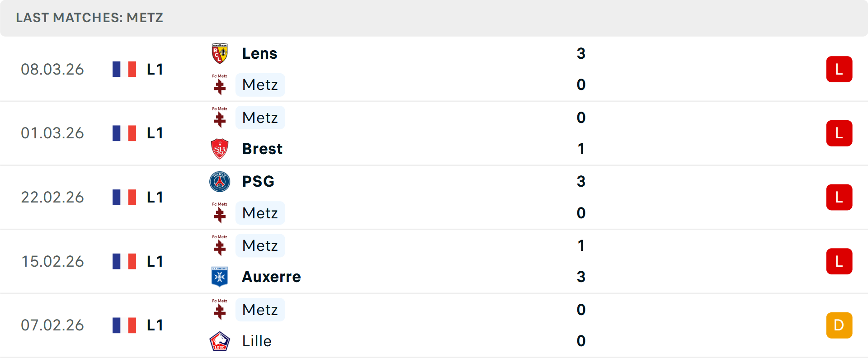Click the red L badge for Auxerre match
This screenshot has width=868, height=358.
[839, 261]
